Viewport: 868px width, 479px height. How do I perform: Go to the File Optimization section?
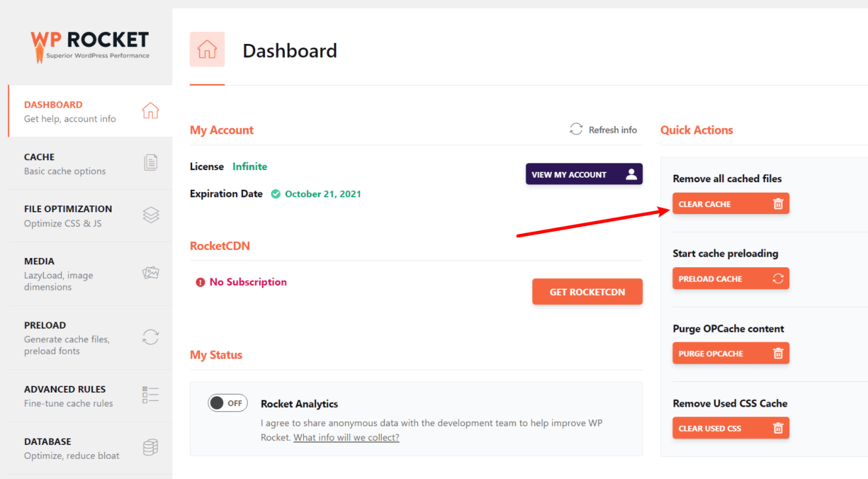91,216
